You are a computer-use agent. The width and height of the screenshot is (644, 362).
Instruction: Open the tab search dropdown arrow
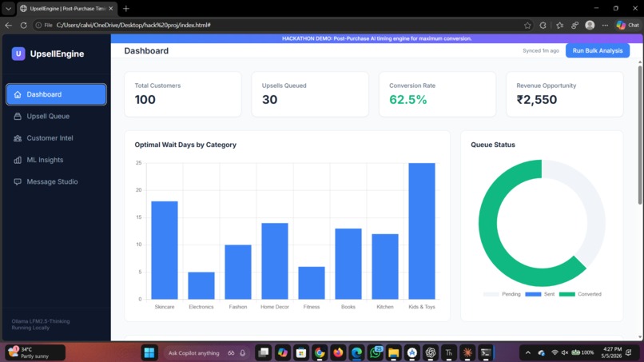click(x=8, y=8)
